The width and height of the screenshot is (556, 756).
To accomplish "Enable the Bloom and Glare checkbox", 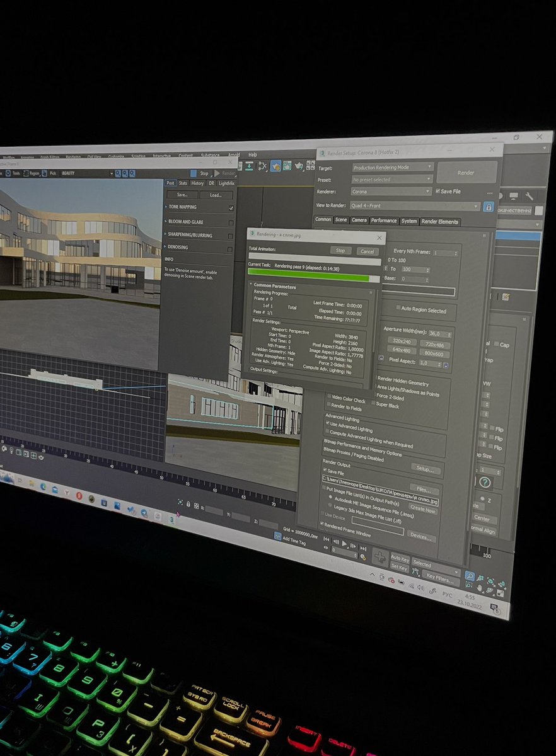I will (231, 222).
